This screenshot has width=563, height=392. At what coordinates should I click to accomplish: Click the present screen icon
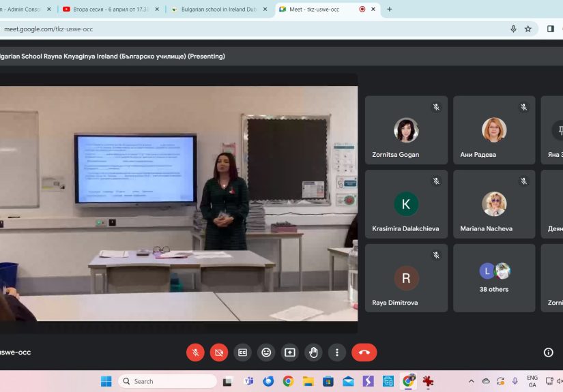[290, 352]
